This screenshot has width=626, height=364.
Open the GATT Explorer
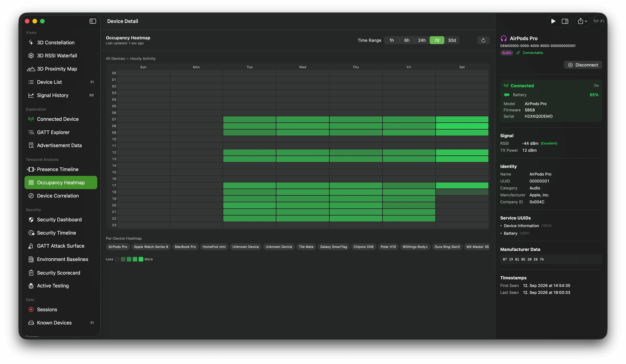click(61, 132)
